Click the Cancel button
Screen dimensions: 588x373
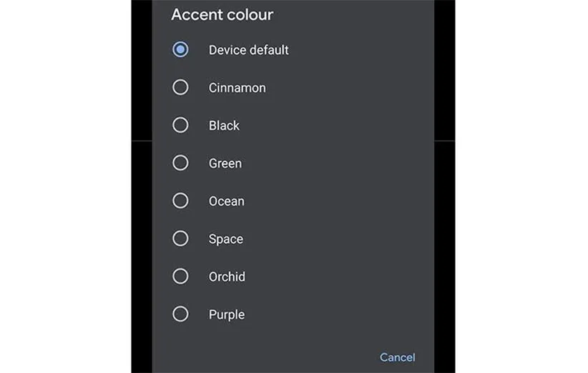397,357
